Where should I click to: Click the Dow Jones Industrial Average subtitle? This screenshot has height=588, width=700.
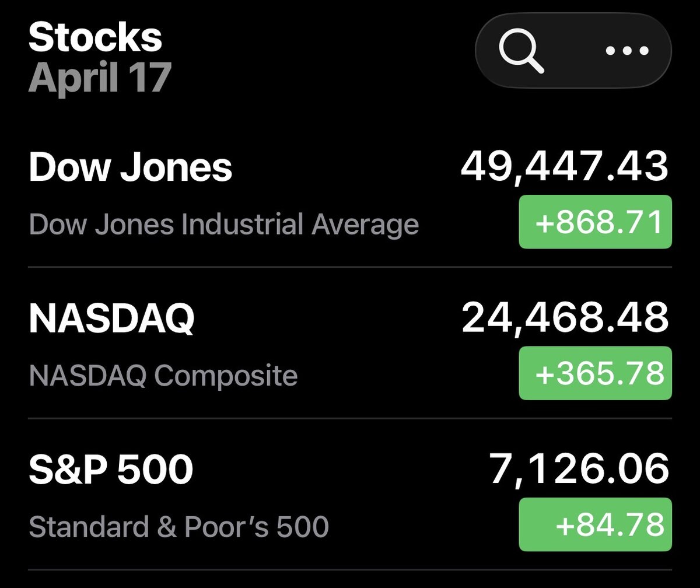223,225
